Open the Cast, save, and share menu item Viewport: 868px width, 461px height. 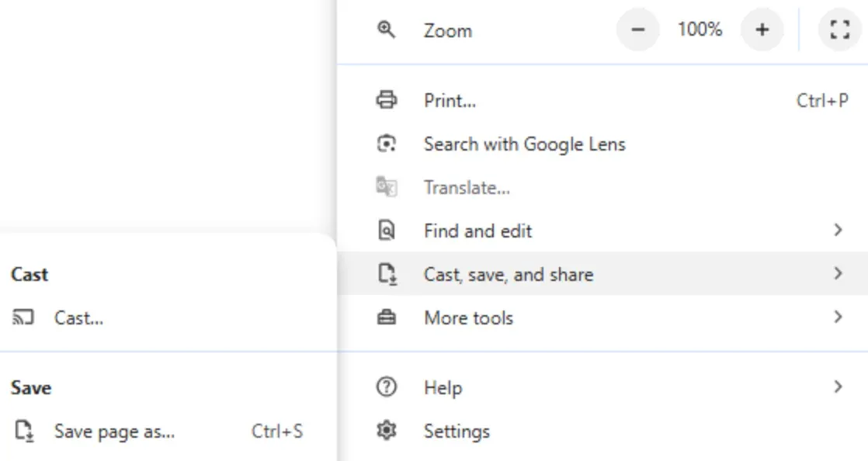point(509,274)
